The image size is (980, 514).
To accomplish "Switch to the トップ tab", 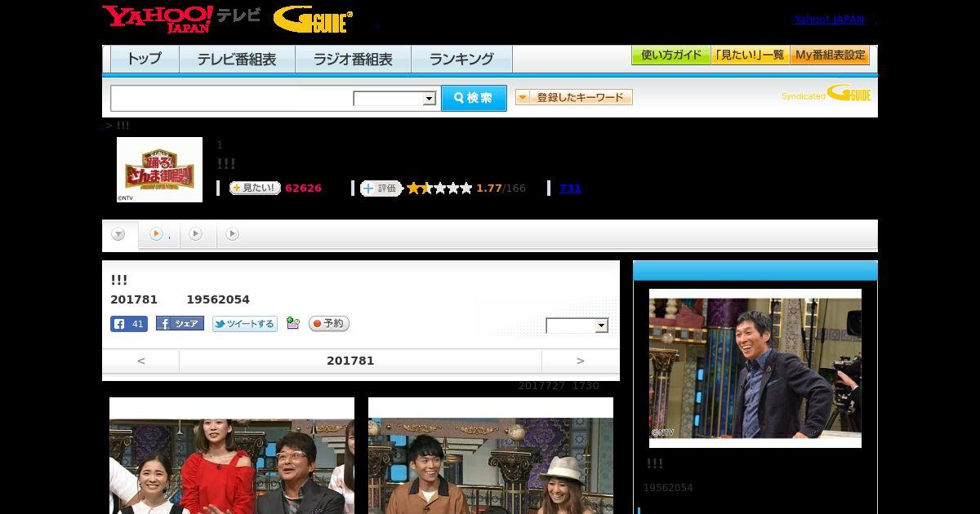I will point(145,59).
